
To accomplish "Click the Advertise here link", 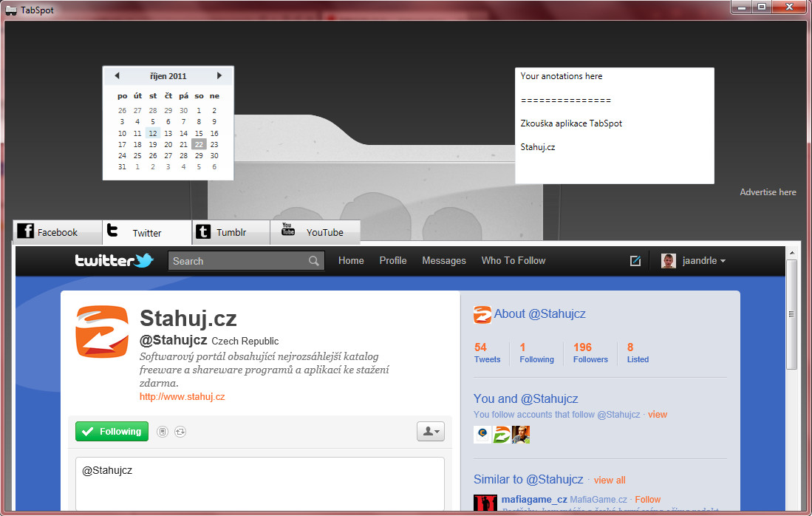I will 768,192.
